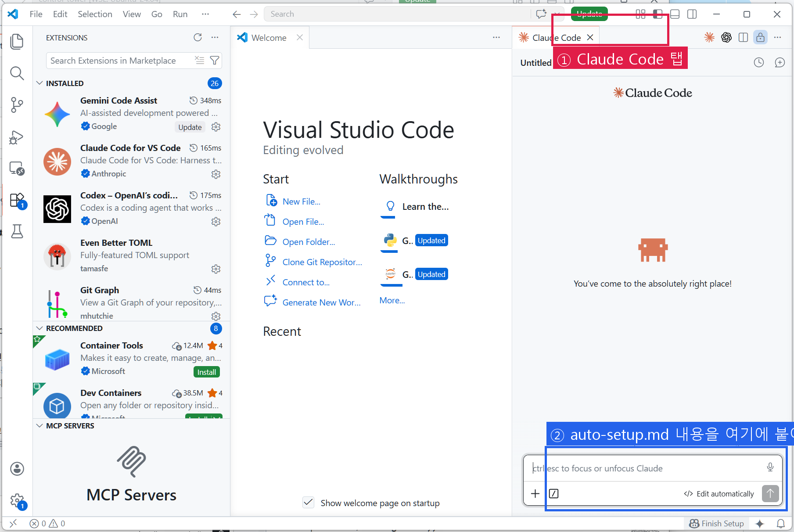Switch to the Welcome tab
Image resolution: width=794 pixels, height=532 pixels.
click(x=269, y=38)
